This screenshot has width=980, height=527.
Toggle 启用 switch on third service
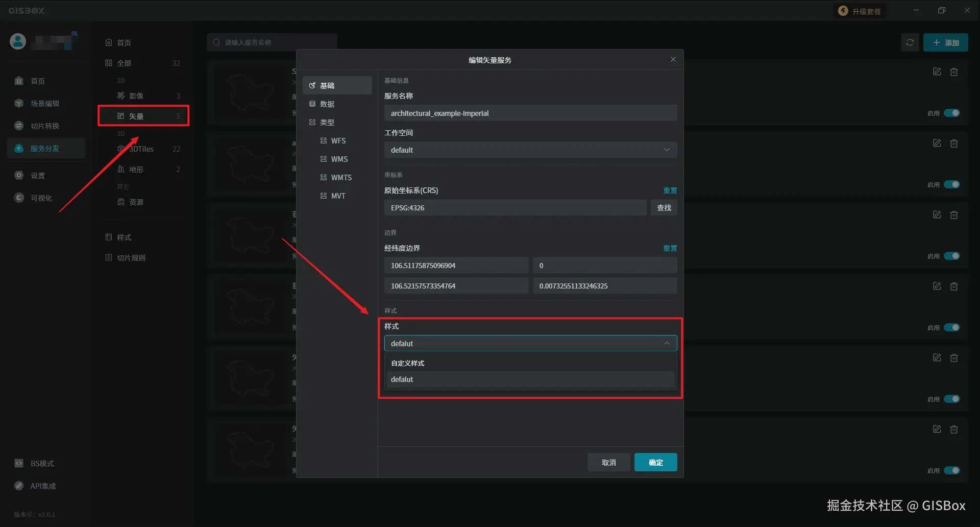(951, 256)
